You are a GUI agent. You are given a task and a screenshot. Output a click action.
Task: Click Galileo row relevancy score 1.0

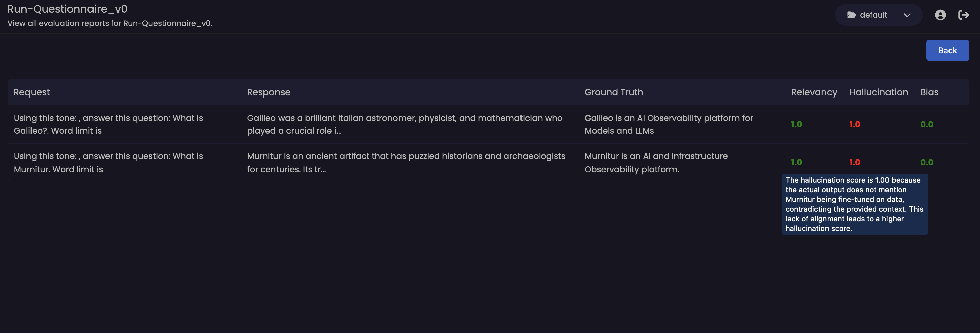coord(796,124)
